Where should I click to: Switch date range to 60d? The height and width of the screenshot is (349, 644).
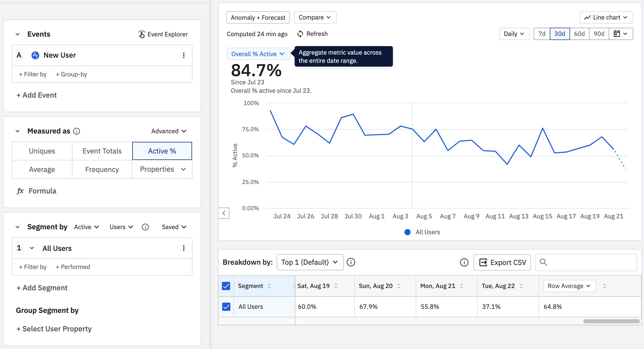(x=579, y=34)
